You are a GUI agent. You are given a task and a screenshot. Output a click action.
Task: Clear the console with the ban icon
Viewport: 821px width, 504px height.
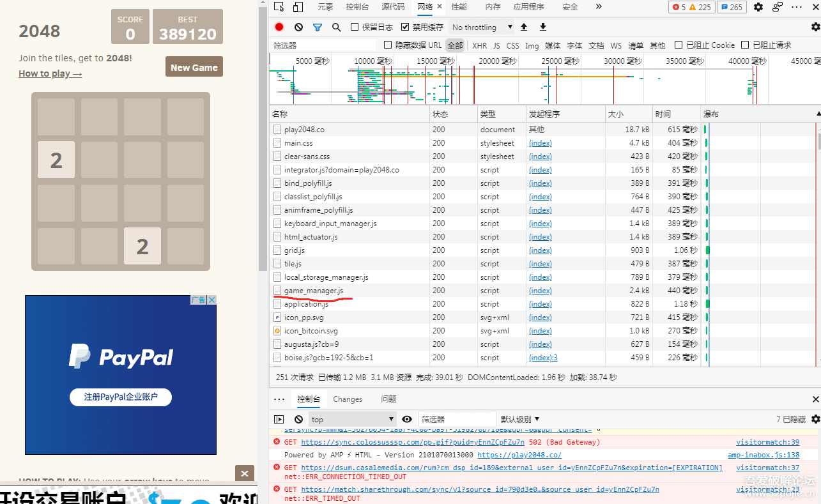[298, 419]
